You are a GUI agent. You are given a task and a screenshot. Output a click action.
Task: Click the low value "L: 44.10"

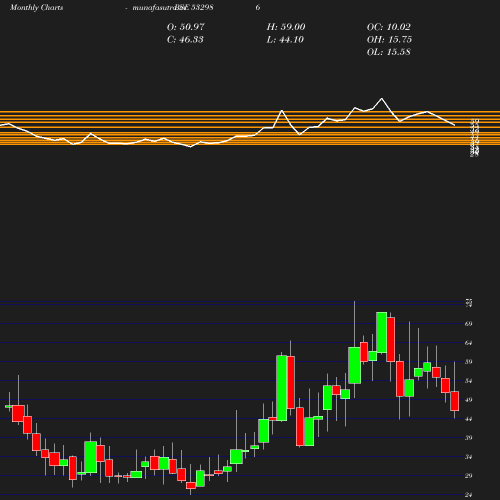point(285,39)
